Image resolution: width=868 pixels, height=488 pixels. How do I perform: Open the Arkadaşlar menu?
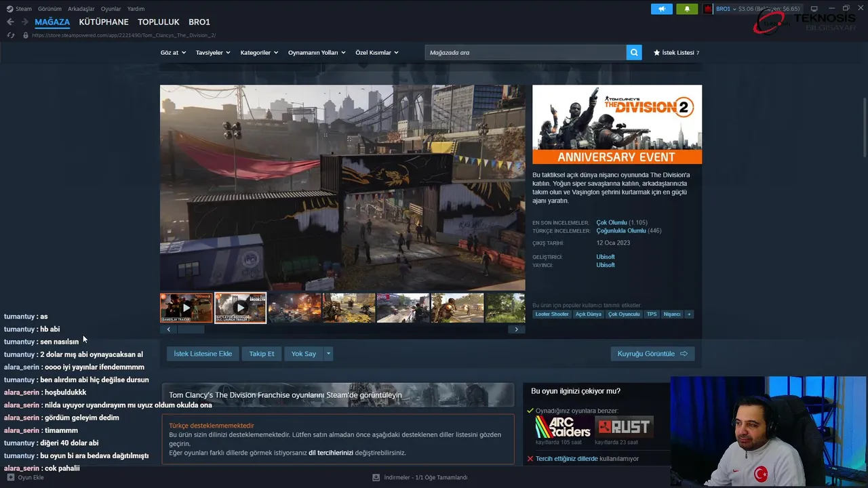coord(81,9)
